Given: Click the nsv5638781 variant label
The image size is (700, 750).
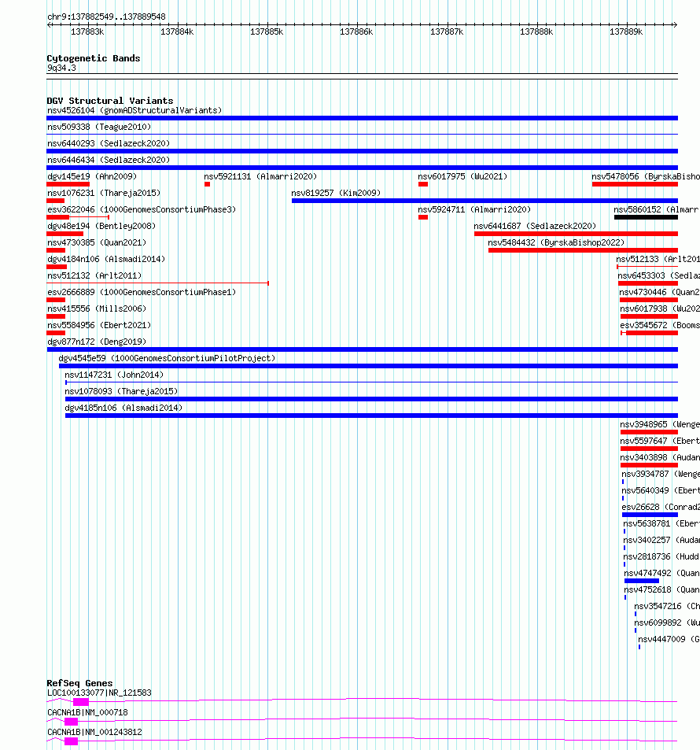Looking at the screenshot, I should click(x=661, y=523).
